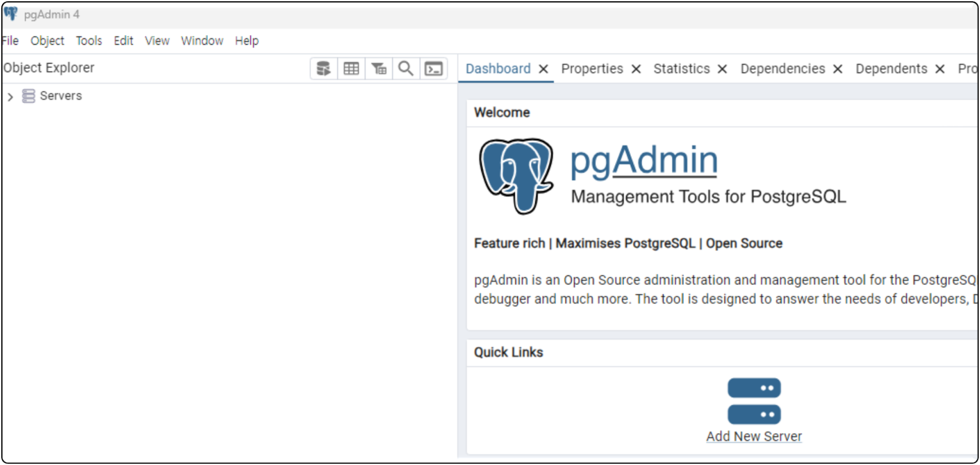Expand the Servers tree node
This screenshot has height=465, width=980.
coord(10,97)
